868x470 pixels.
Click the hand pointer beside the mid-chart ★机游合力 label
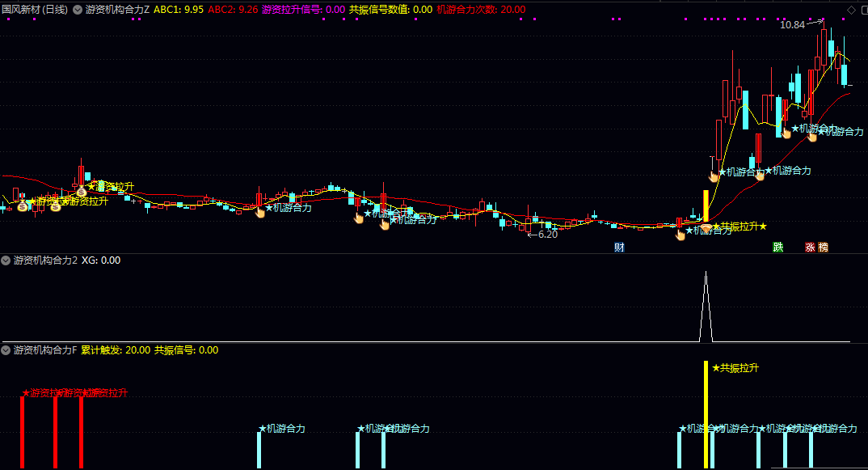pyautogui.click(x=259, y=212)
